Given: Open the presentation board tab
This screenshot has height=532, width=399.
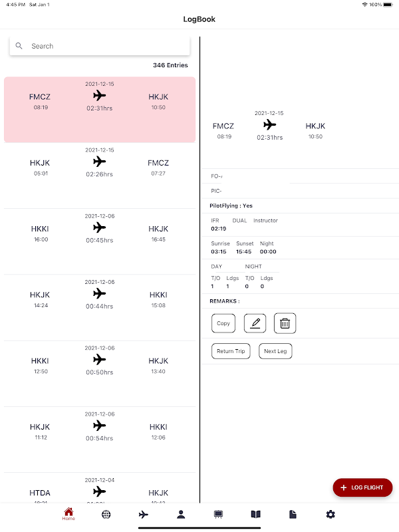Looking at the screenshot, I should 218,515.
